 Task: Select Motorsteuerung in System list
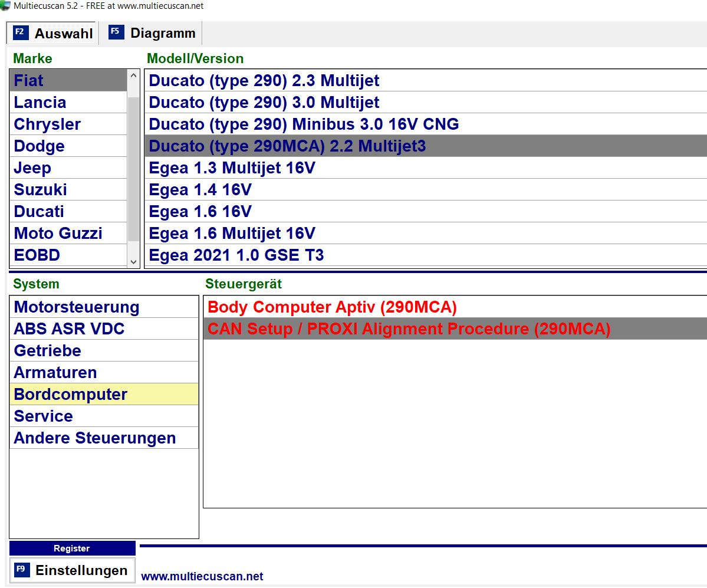[x=104, y=307]
